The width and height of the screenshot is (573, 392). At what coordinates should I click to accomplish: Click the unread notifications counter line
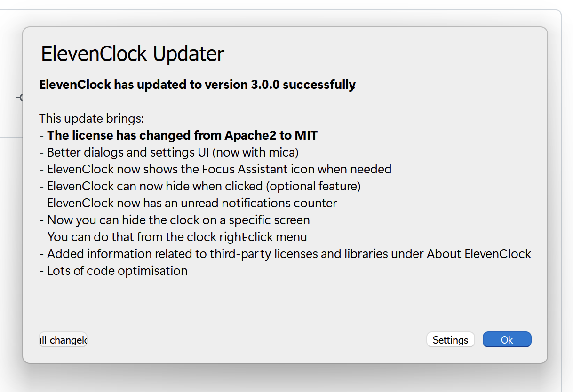click(191, 203)
